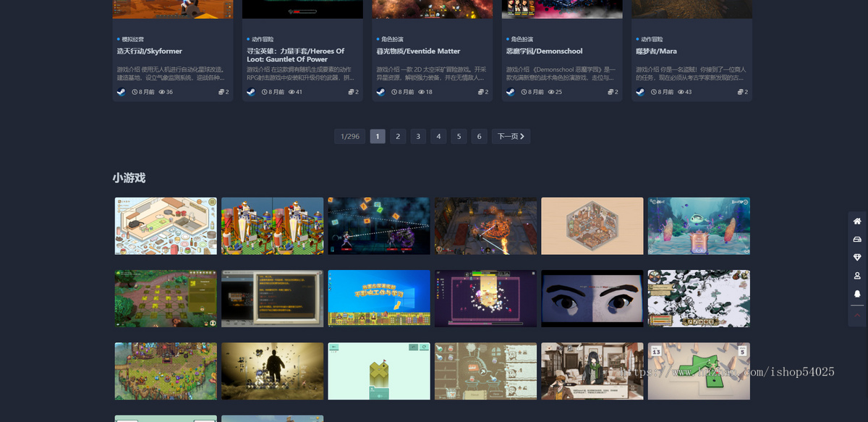Open the Heroes Of Loot: Gauntlet Of Power title

[x=296, y=55]
